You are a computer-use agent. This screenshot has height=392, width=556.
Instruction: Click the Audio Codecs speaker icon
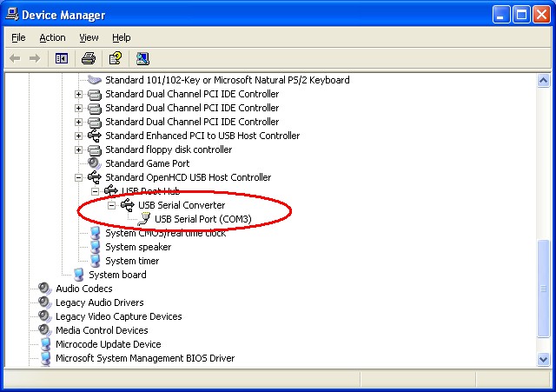tap(44, 289)
